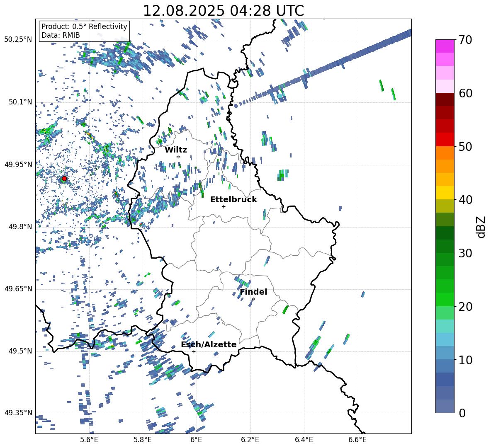Pick the bright green swatch near 20
491x448 pixels.
click(445, 299)
